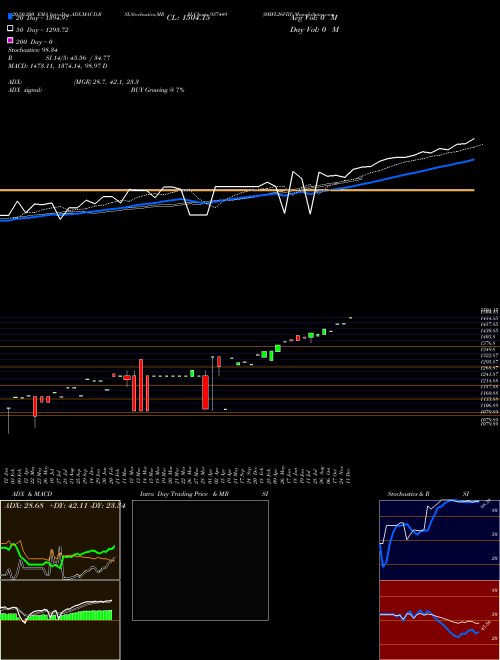Click the blue 20 Day EMA legend swatch
The image size is (500, 660).
tap(10, 17)
